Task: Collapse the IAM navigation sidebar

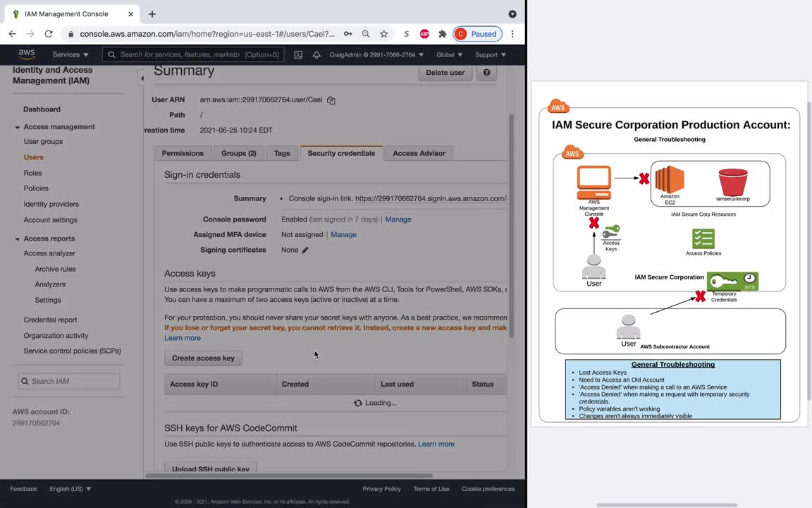Action: 142,78
